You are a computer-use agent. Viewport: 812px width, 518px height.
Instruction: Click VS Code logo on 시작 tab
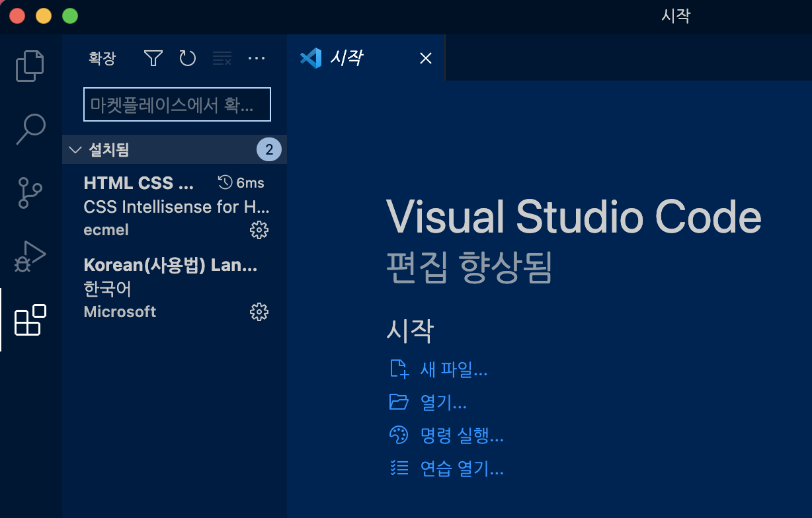point(311,58)
